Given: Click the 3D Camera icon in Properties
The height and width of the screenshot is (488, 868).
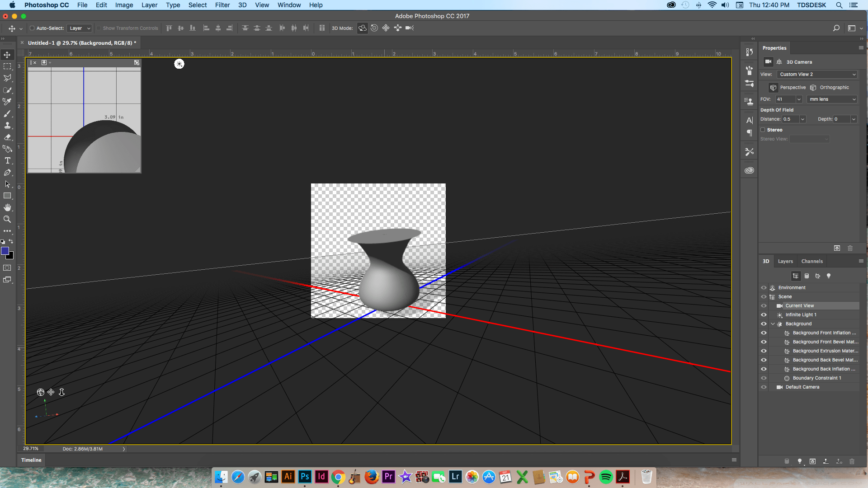Looking at the screenshot, I should 768,62.
